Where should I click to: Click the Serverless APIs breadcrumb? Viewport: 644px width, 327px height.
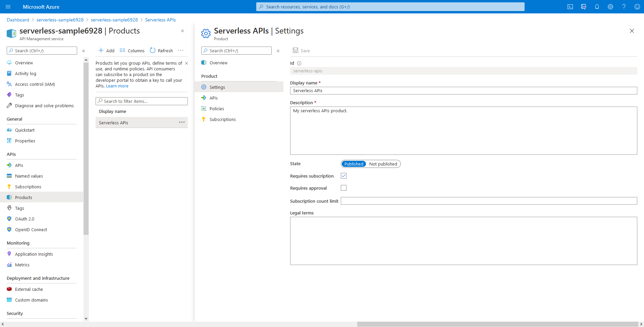coord(160,20)
